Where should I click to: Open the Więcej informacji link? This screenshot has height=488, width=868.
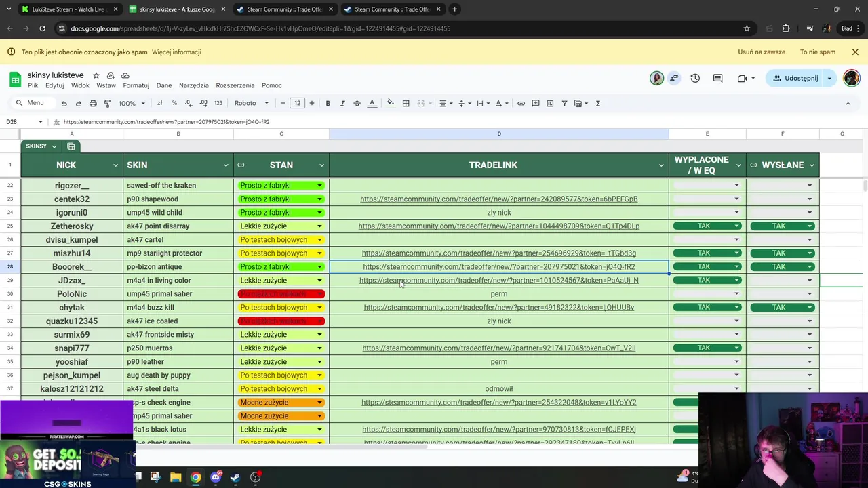pos(176,52)
